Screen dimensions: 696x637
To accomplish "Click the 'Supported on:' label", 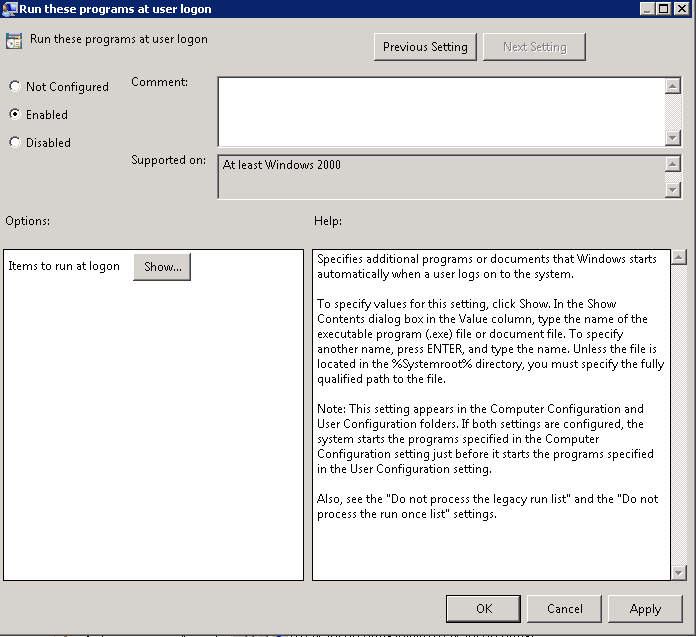I will pyautogui.click(x=168, y=160).
